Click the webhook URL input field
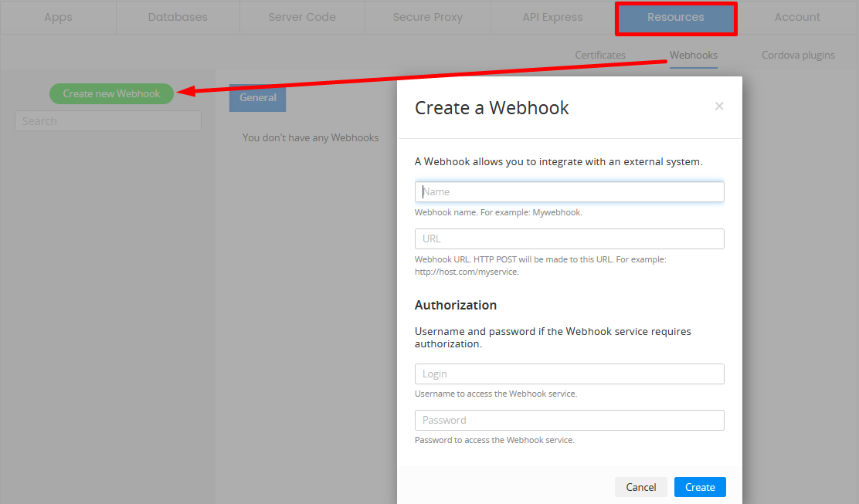Image resolution: width=859 pixels, height=504 pixels. pyautogui.click(x=569, y=239)
